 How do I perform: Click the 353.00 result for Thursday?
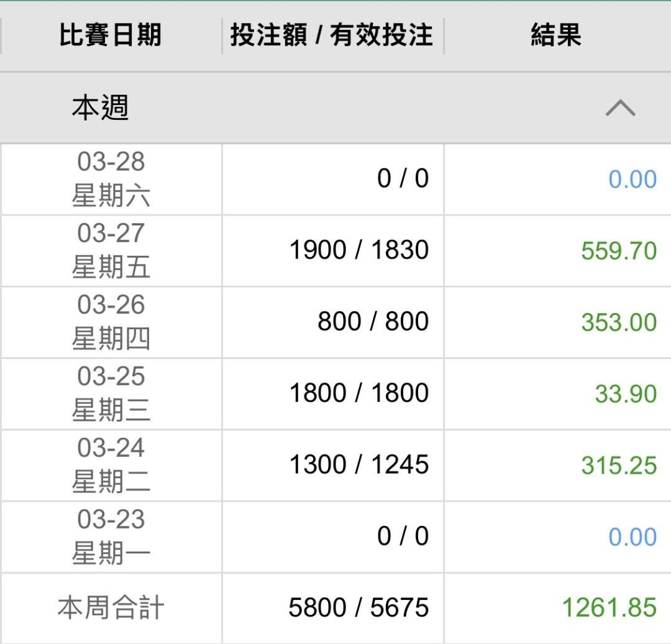coord(618,322)
